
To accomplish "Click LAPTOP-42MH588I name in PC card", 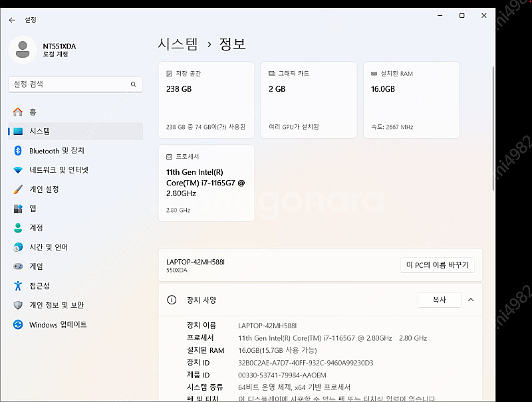I will click(x=196, y=262).
